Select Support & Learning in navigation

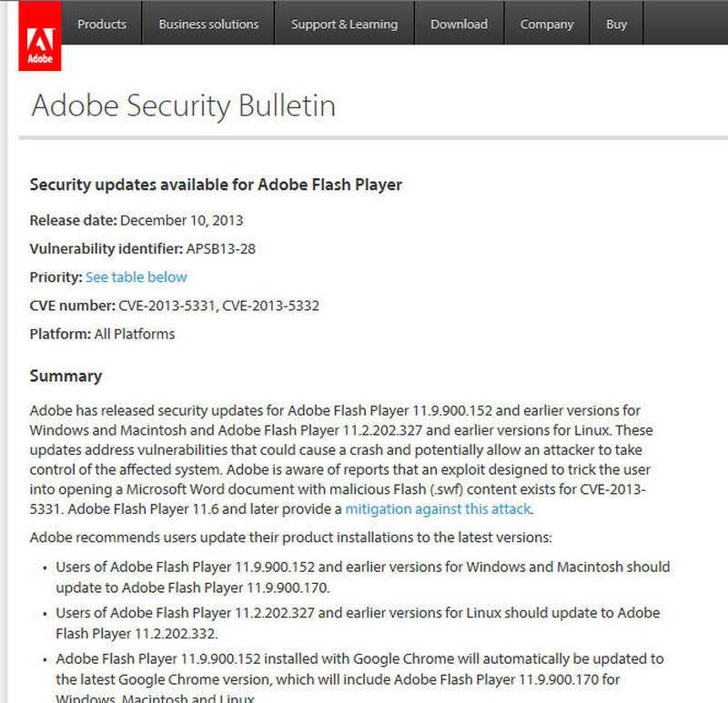(344, 25)
